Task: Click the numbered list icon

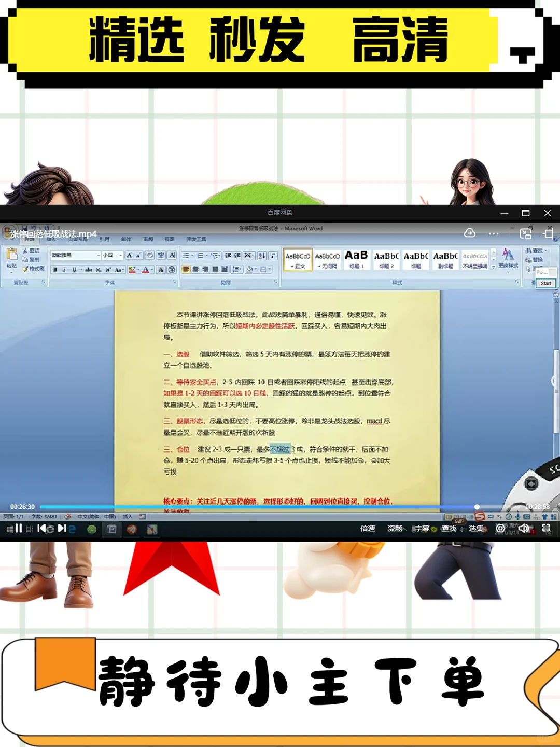Action: pos(200,255)
